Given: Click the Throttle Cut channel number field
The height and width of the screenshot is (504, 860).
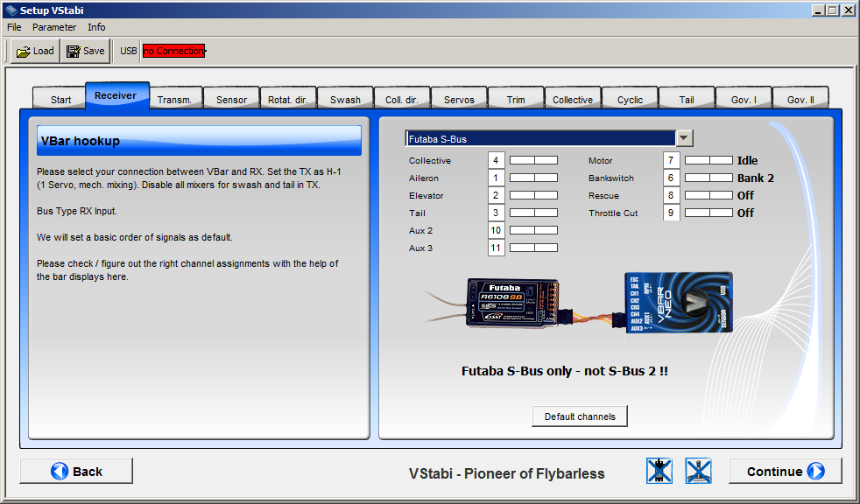Looking at the screenshot, I should tap(671, 213).
